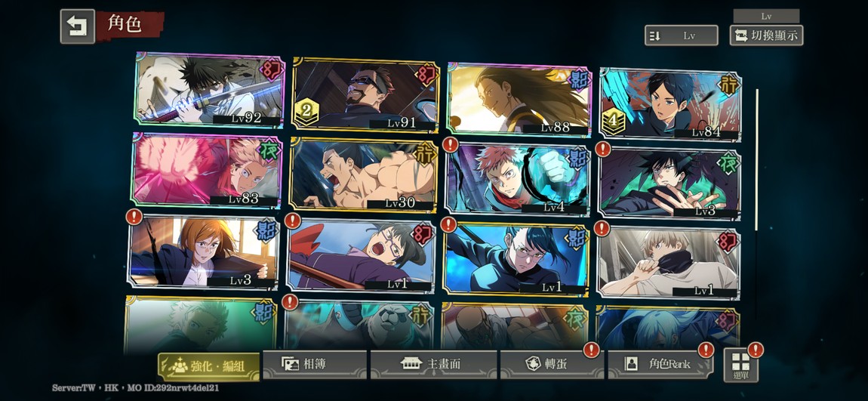This screenshot has height=401, width=868.
Task: Open the grid menu icon labeled 選單
Action: 740,365
